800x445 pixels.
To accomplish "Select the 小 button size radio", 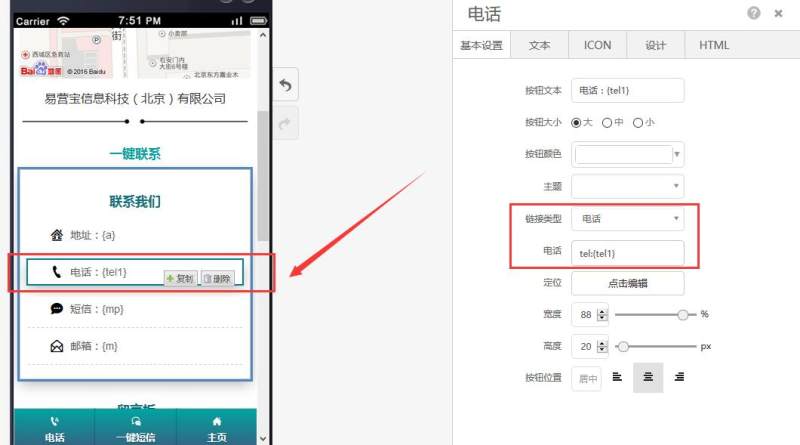I will 638,123.
